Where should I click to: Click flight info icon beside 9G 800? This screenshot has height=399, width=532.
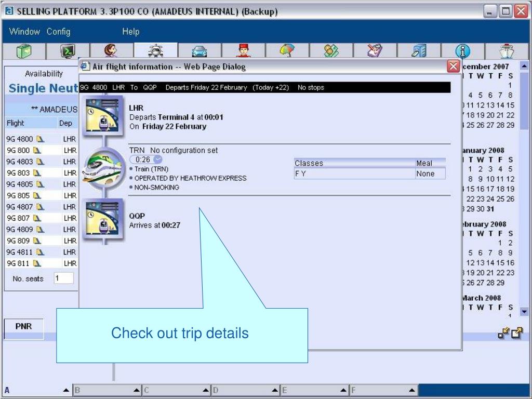coord(37,150)
